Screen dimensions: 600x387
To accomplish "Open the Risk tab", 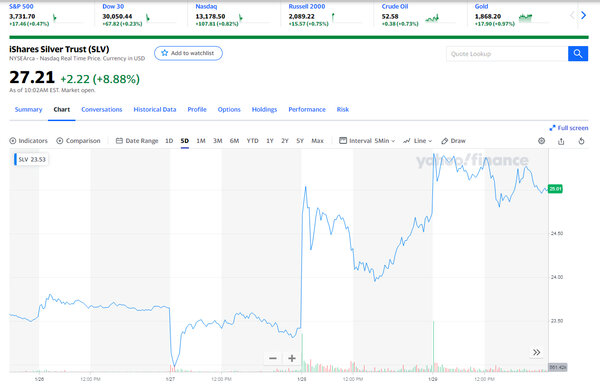I will pos(343,109).
